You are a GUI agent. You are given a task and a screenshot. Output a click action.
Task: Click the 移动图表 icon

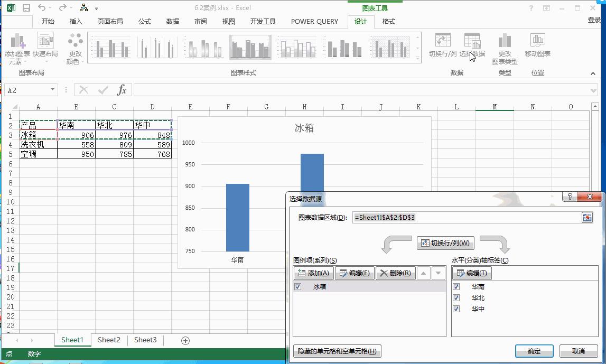pyautogui.click(x=538, y=46)
